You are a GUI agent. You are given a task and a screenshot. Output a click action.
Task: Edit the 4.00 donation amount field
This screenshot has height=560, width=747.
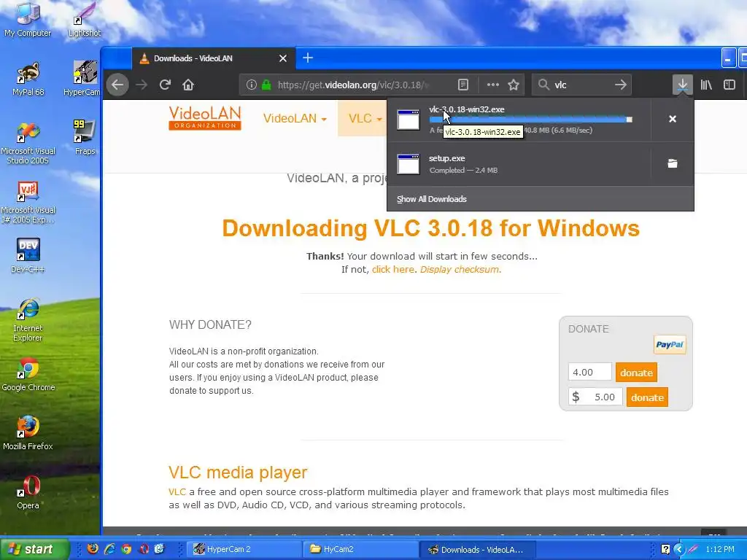(589, 372)
